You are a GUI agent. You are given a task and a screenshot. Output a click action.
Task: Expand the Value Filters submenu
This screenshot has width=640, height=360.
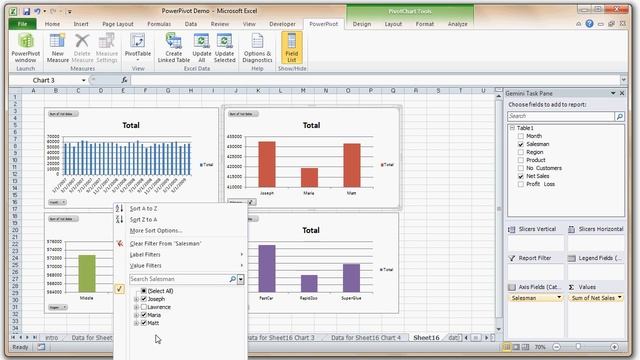242,265
